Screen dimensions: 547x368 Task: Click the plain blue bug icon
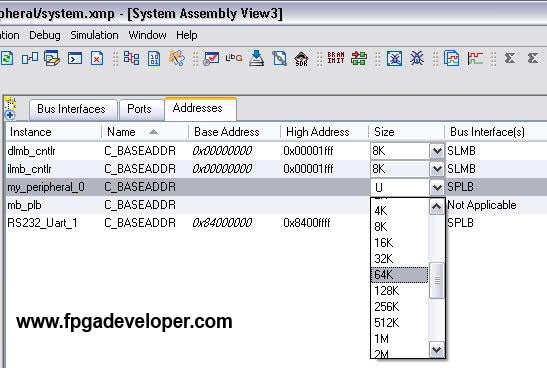[x=417, y=58]
